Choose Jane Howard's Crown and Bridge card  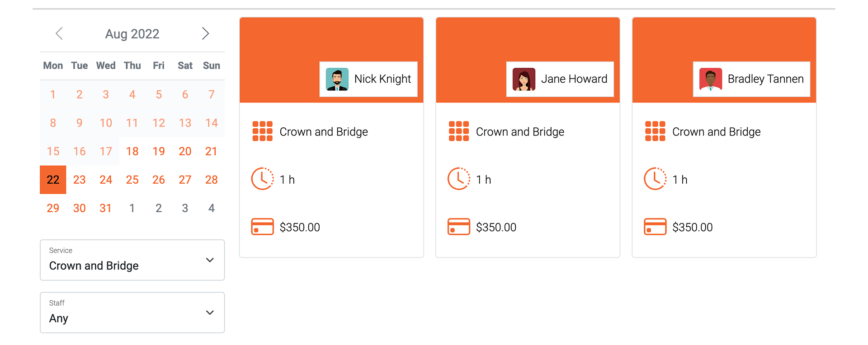(528, 137)
